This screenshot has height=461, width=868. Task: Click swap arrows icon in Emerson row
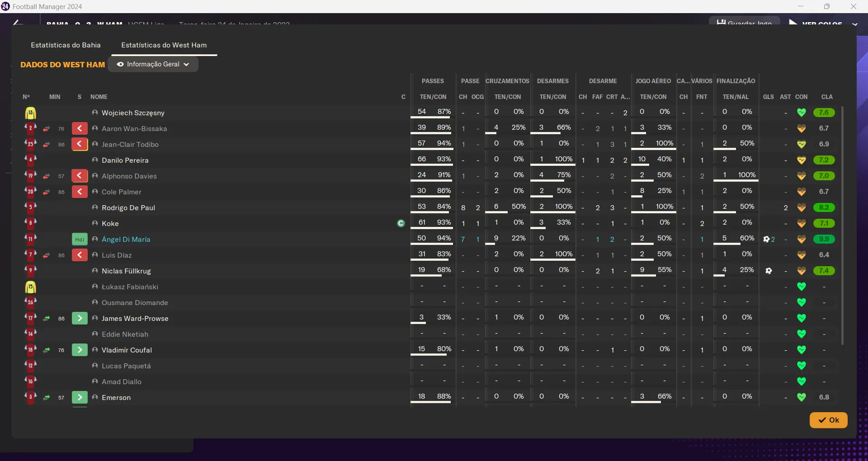click(46, 398)
